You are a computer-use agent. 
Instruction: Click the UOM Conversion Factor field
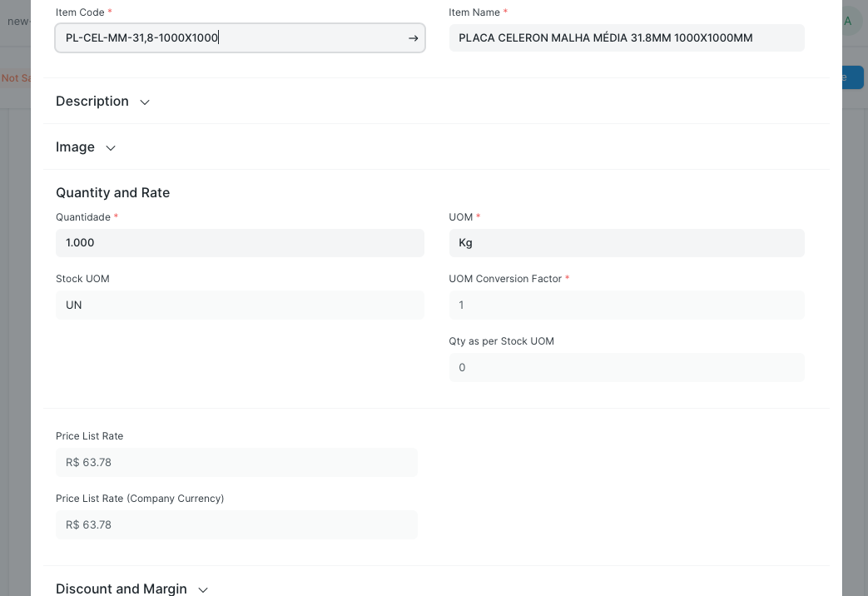pos(627,305)
